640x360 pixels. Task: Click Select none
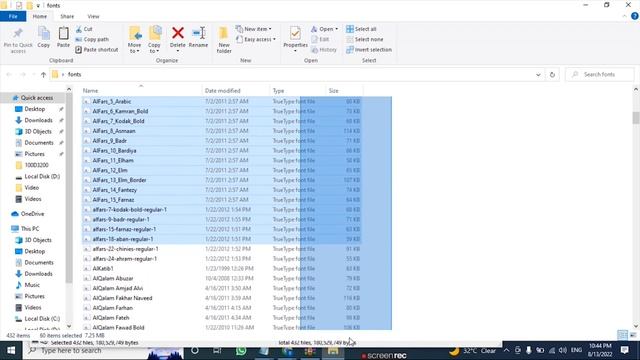point(364,40)
